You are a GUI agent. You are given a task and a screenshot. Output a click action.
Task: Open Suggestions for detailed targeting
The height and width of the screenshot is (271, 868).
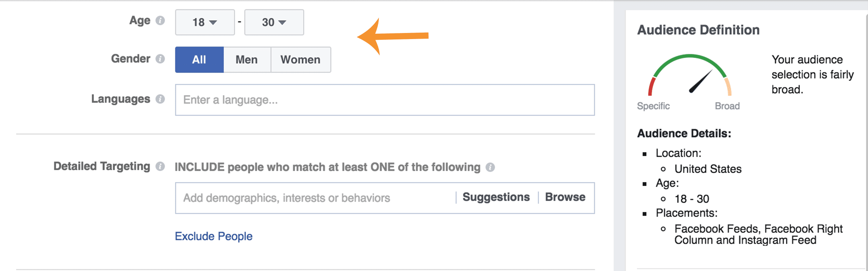[496, 197]
